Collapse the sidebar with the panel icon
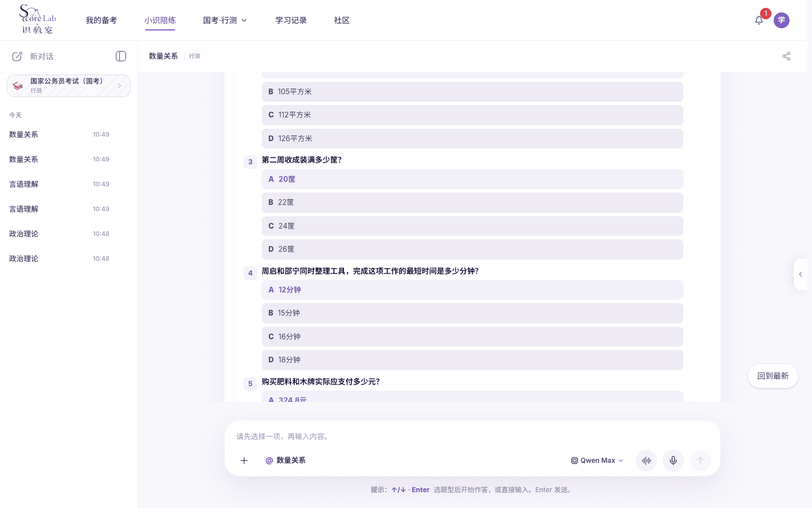812x508 pixels. 121,56
